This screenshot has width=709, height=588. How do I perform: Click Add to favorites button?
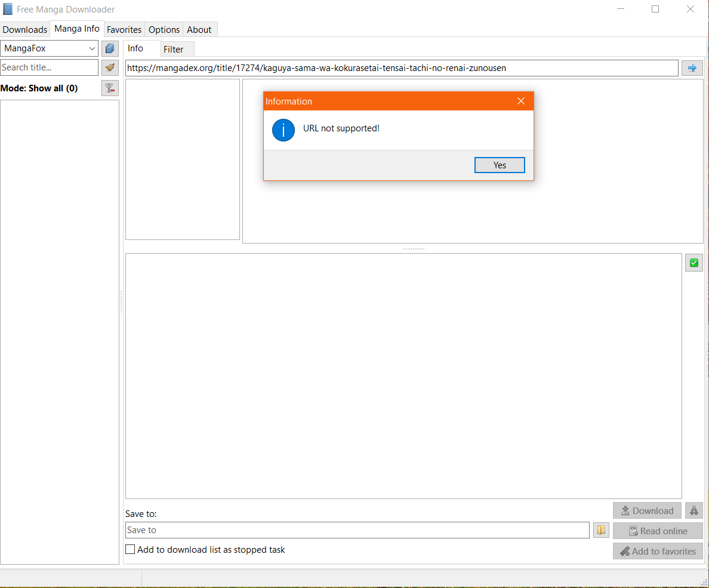tap(658, 552)
